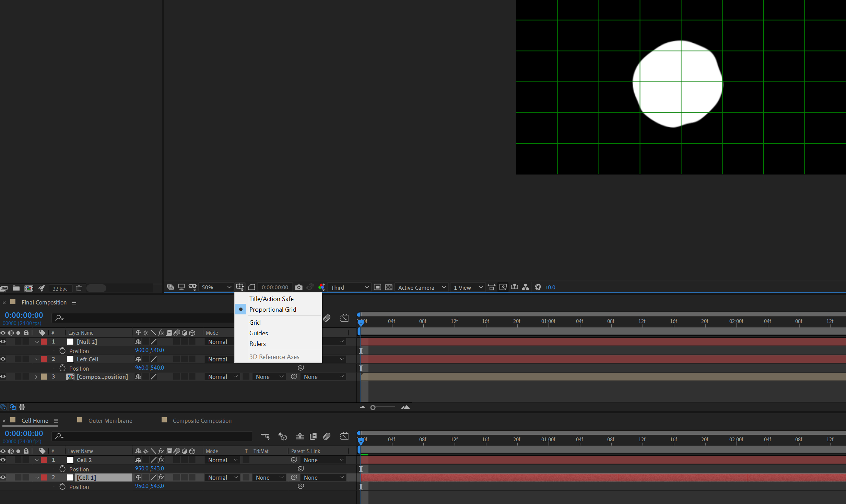Take a snapshot with the camera icon
This screenshot has width=846, height=504.
coord(298,287)
